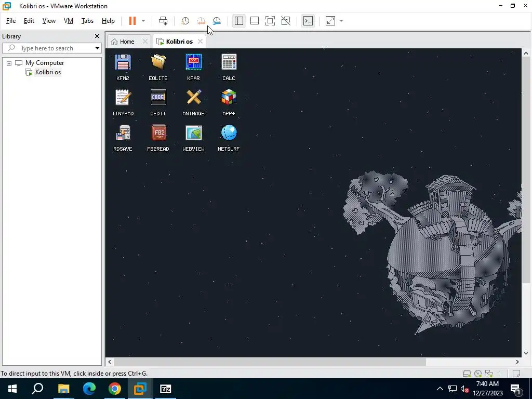Click the Send Ctrl+Alt+Del toolbar icon
This screenshot has height=399, width=532.
click(163, 21)
